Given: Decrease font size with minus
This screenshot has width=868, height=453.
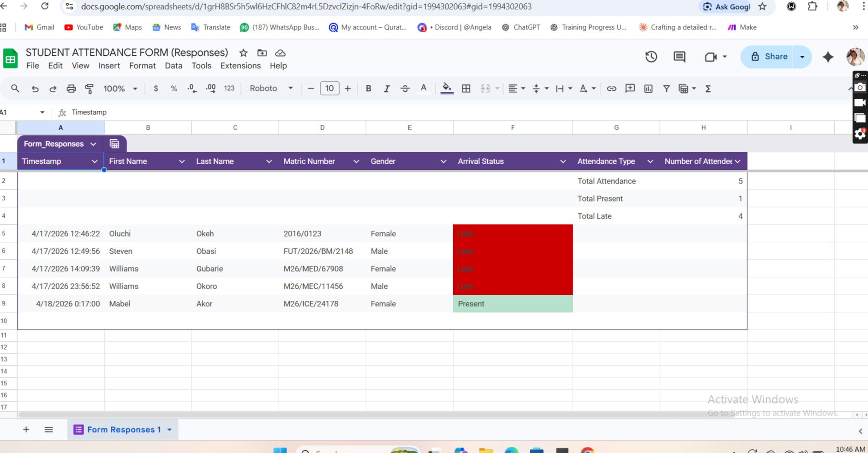Looking at the screenshot, I should (x=311, y=89).
